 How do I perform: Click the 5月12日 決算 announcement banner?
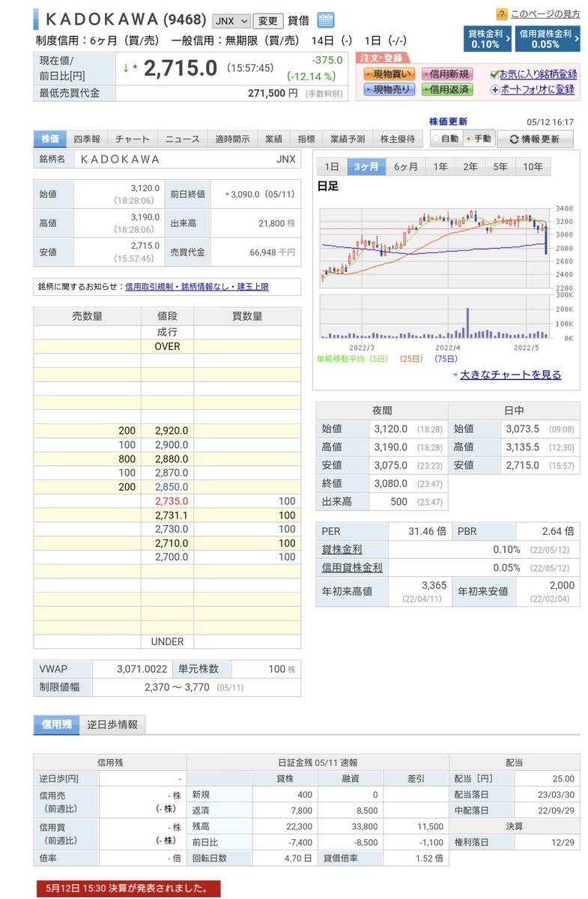[x=128, y=889]
